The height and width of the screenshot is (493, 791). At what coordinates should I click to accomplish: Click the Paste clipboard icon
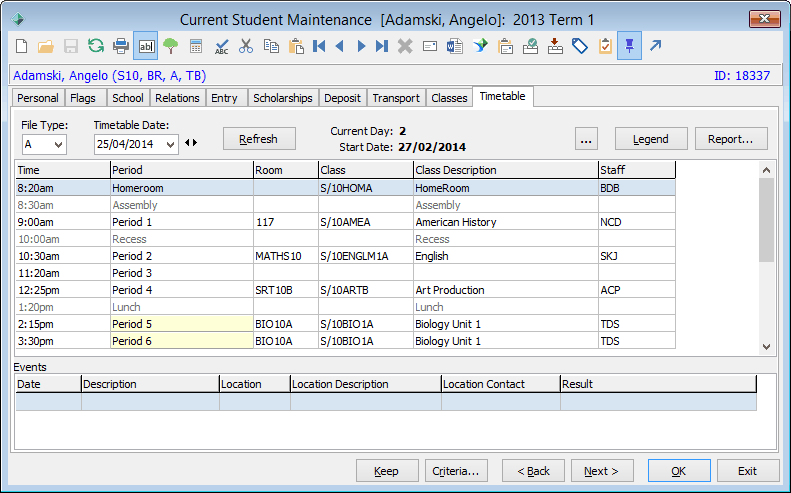coord(296,46)
